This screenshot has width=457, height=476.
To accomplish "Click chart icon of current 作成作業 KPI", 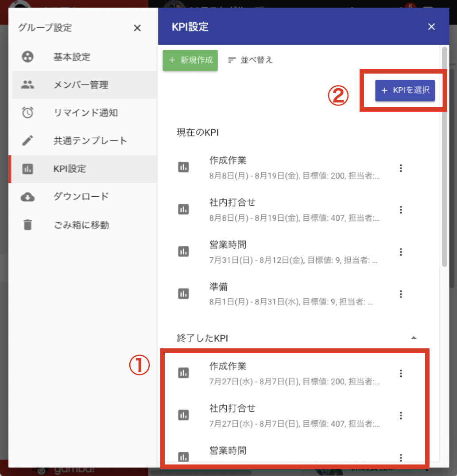I will (x=183, y=167).
